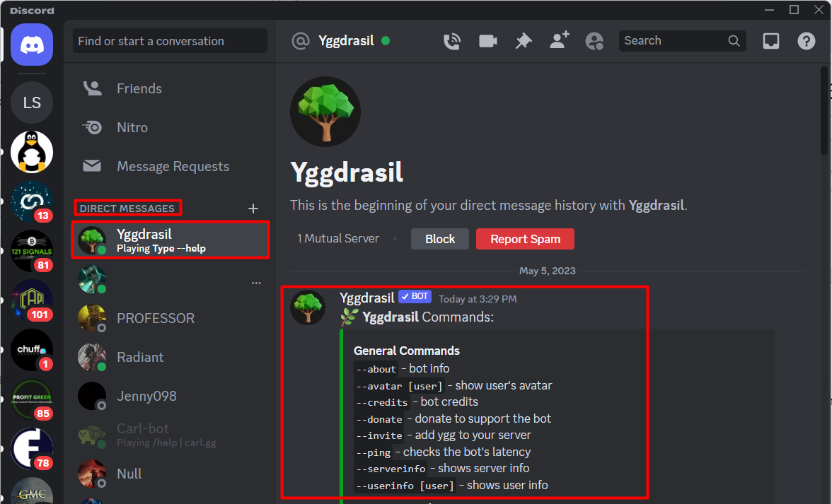The image size is (832, 504).
Task: Click the Search box in the header
Action: point(682,41)
